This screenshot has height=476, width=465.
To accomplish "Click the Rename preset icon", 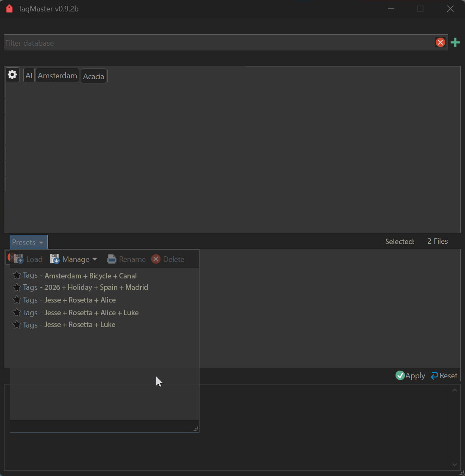I will click(x=112, y=259).
